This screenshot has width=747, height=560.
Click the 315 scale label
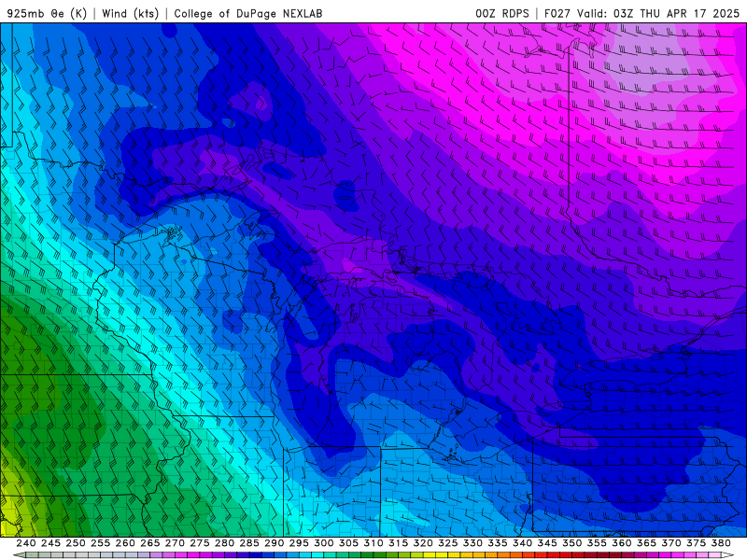[x=398, y=543]
